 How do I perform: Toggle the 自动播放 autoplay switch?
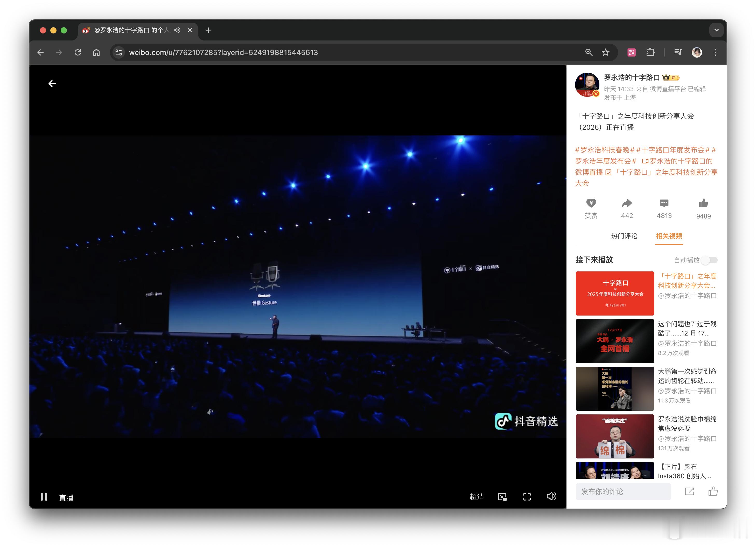[x=709, y=260]
